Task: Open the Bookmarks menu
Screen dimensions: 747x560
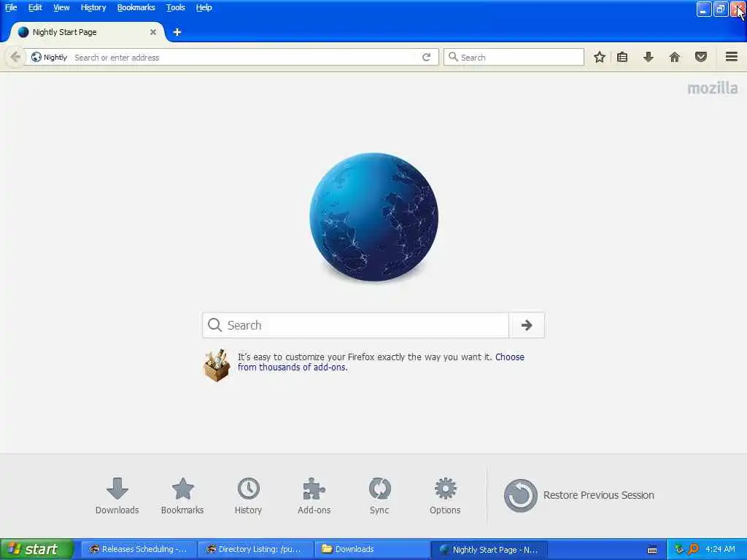Action: coord(136,7)
